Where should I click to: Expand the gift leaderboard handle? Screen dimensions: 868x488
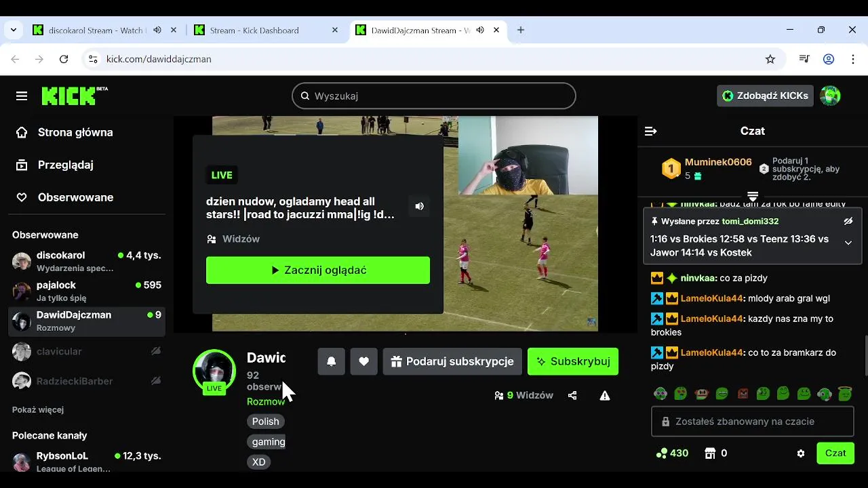coord(752,197)
